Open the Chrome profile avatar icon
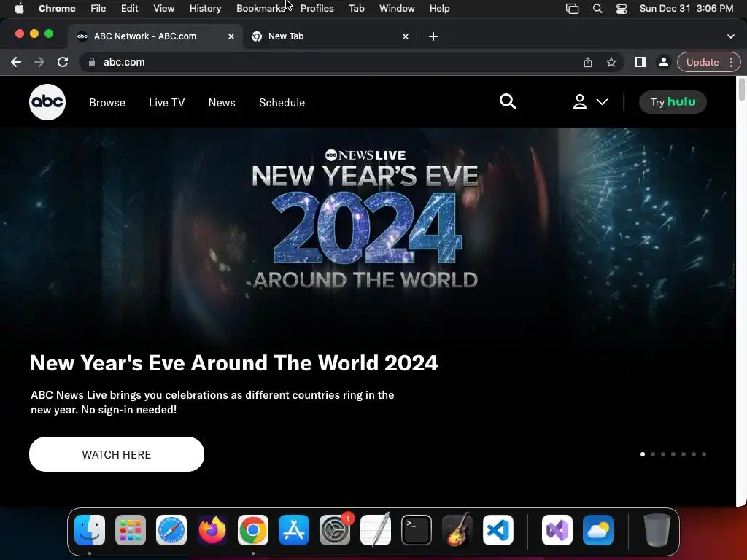This screenshot has width=747, height=560. (663, 62)
